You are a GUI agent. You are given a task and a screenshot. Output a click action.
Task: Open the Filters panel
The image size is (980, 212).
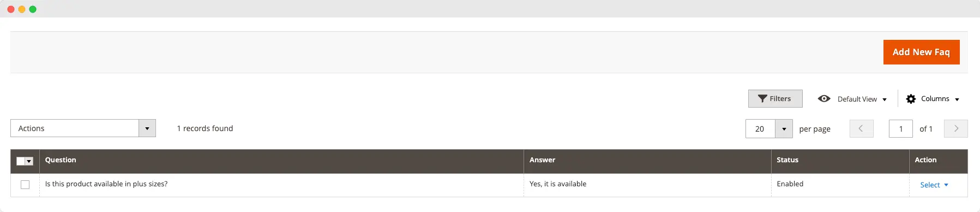pyautogui.click(x=775, y=98)
